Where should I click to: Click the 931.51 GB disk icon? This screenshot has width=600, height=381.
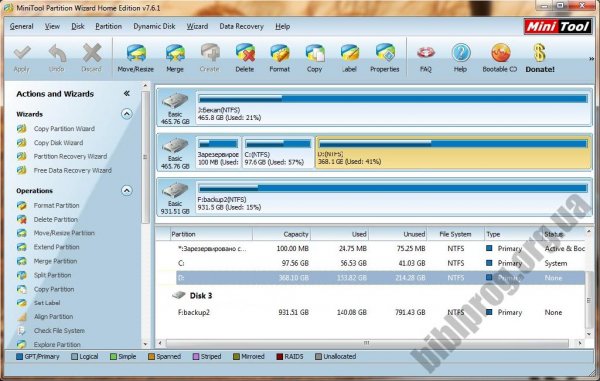(175, 190)
